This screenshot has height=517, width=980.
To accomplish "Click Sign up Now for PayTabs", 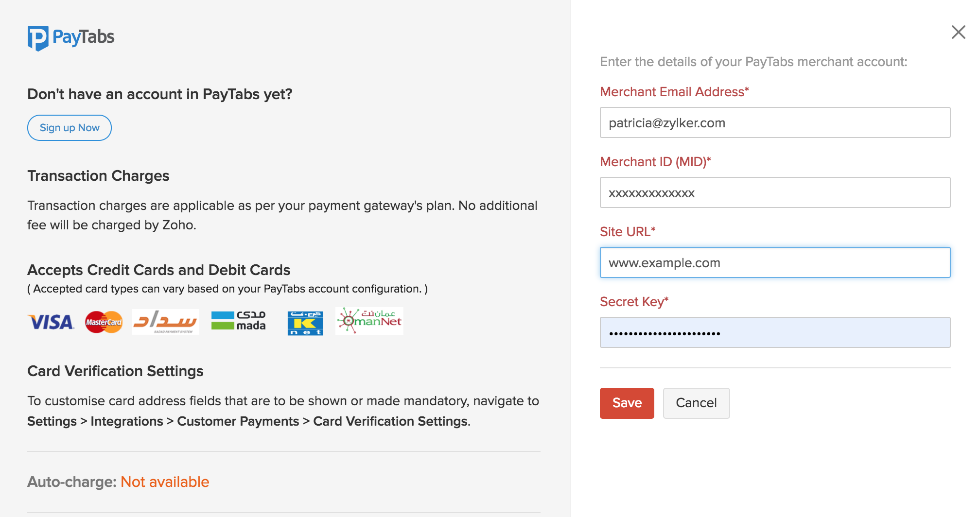I will (69, 127).
